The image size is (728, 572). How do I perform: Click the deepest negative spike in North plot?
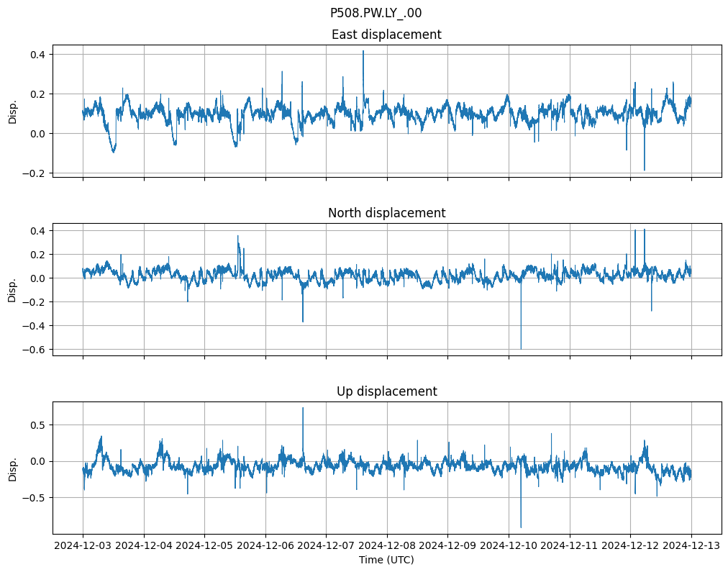[x=521, y=348]
